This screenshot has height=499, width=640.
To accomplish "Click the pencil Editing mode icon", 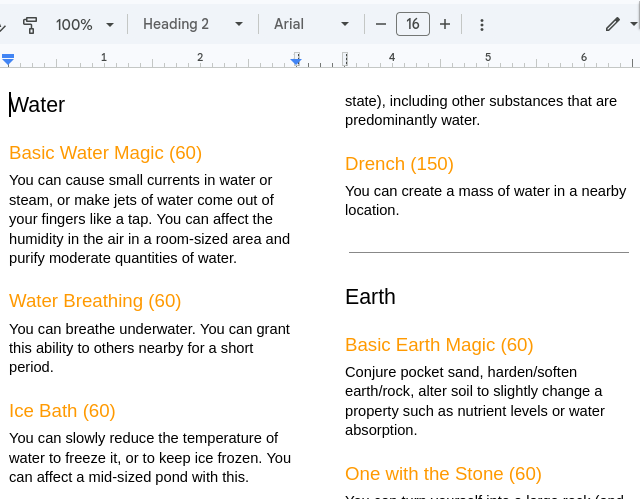I will pyautogui.click(x=613, y=24).
